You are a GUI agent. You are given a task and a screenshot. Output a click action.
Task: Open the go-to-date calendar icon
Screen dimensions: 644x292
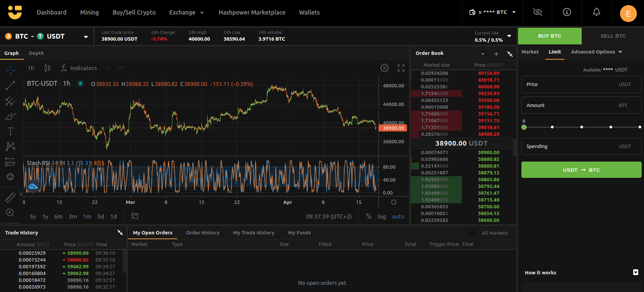point(134,216)
